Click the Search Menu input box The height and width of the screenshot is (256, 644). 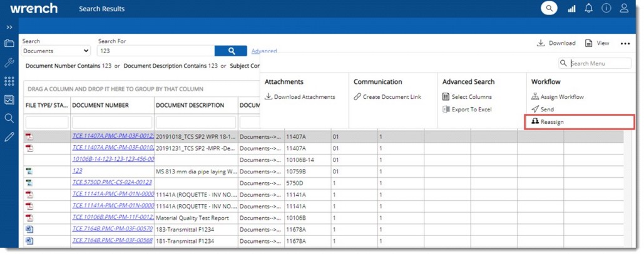click(x=596, y=63)
